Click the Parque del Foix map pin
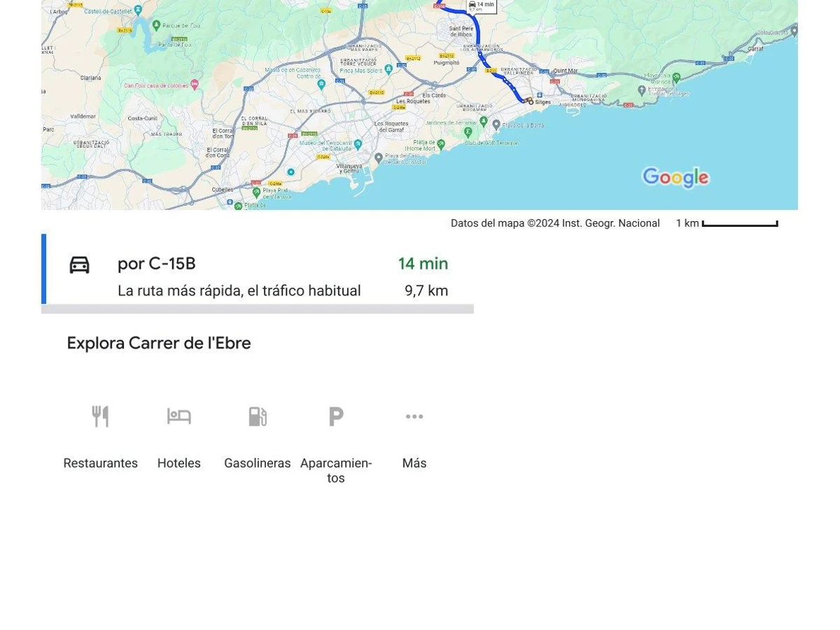 155,26
